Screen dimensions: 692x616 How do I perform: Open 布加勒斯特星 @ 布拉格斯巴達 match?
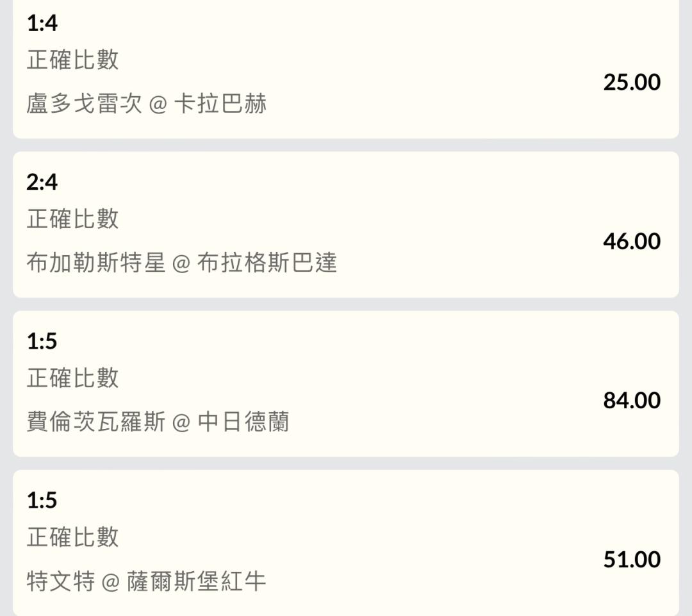181,263
